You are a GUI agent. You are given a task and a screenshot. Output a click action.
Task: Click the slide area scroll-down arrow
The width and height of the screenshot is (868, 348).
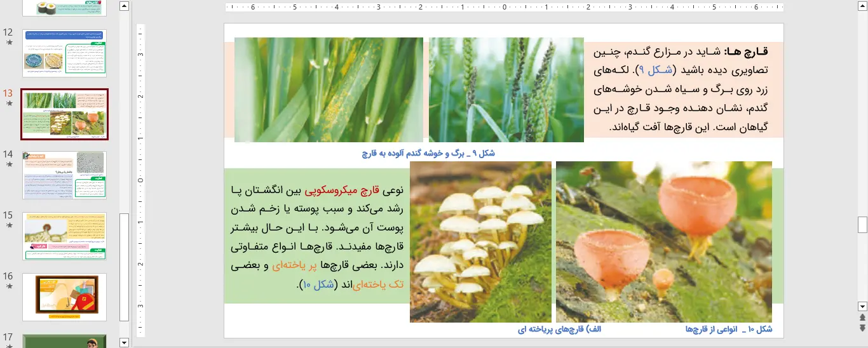(862, 305)
